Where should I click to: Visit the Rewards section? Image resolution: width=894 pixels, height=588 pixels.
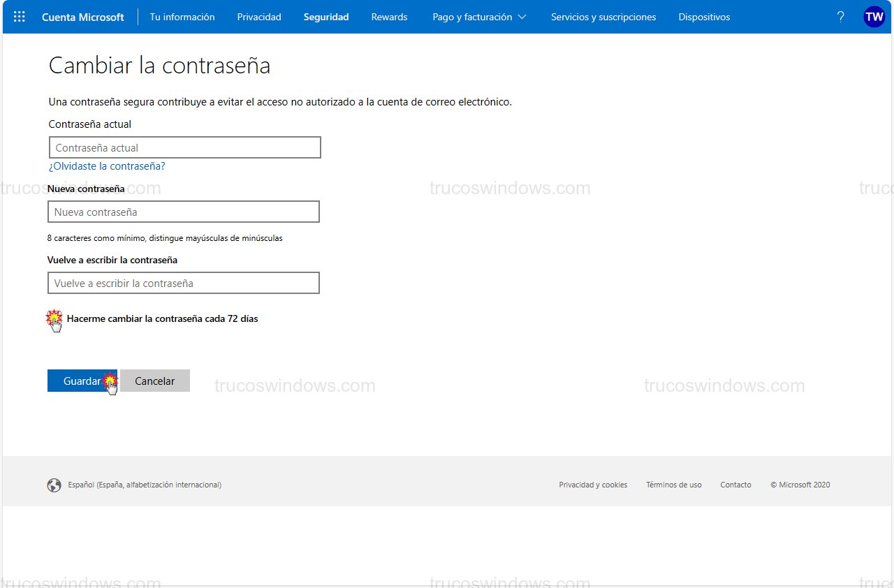coord(389,17)
